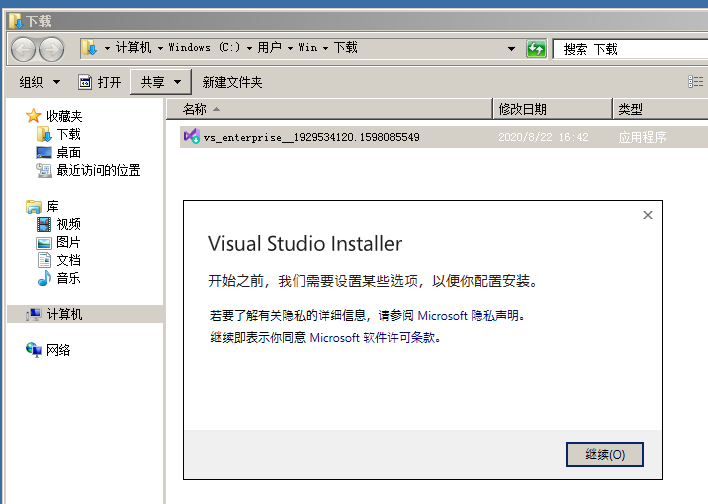
Task: Click 打开 in the toolbar
Action: point(109,82)
